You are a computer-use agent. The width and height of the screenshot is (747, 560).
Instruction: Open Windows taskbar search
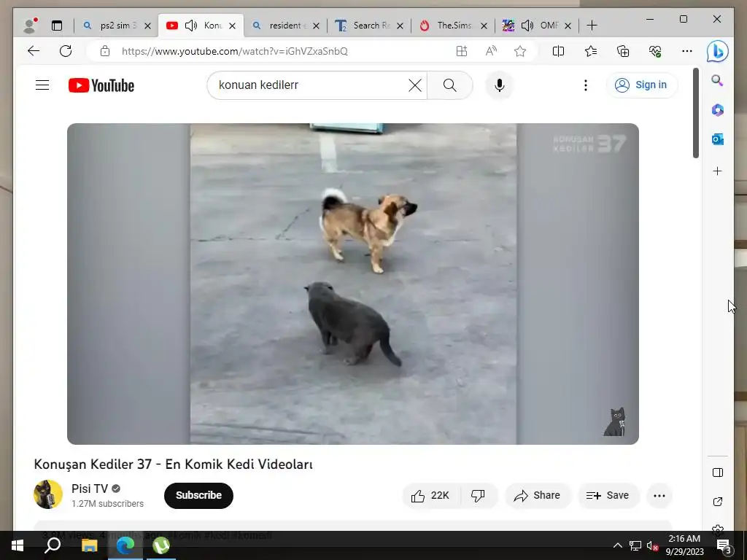[53, 545]
